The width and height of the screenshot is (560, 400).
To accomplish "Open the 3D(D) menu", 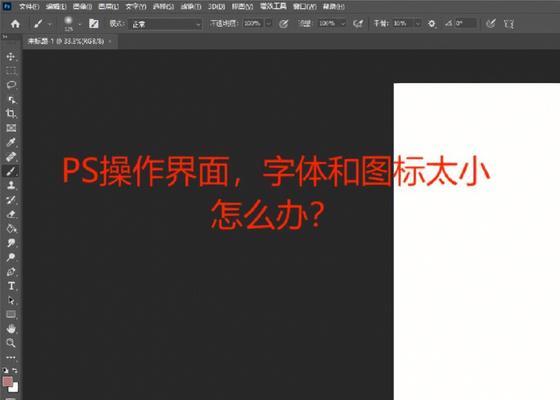I will pyautogui.click(x=217, y=6).
